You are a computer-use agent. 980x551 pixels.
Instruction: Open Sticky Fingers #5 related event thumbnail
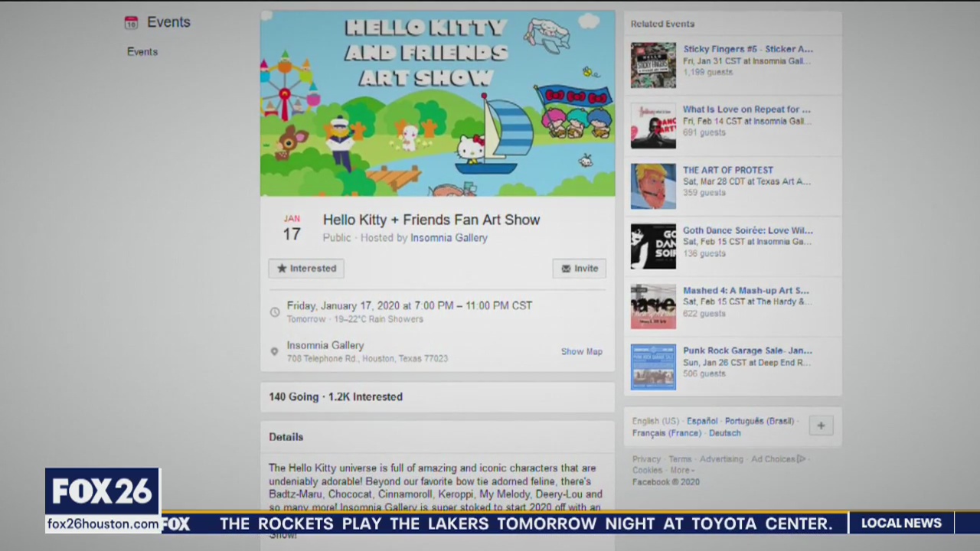coord(653,65)
